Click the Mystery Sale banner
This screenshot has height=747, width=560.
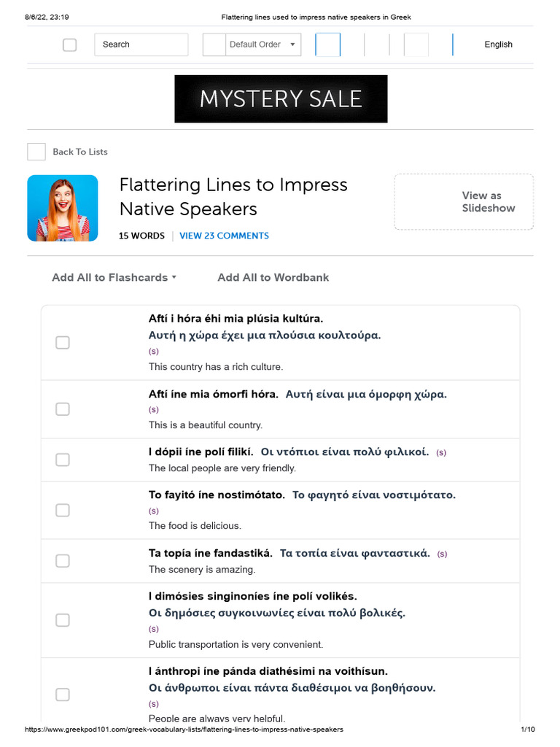click(x=281, y=98)
